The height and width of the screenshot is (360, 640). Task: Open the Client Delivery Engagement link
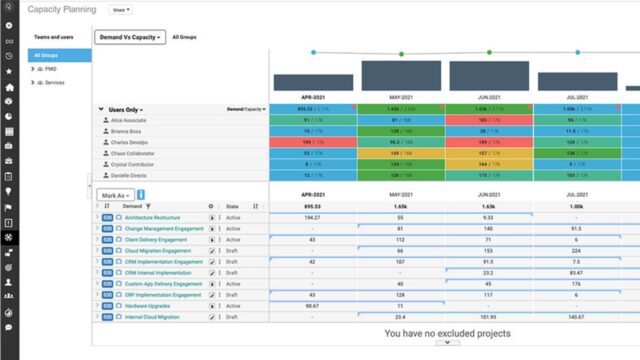[156, 240]
